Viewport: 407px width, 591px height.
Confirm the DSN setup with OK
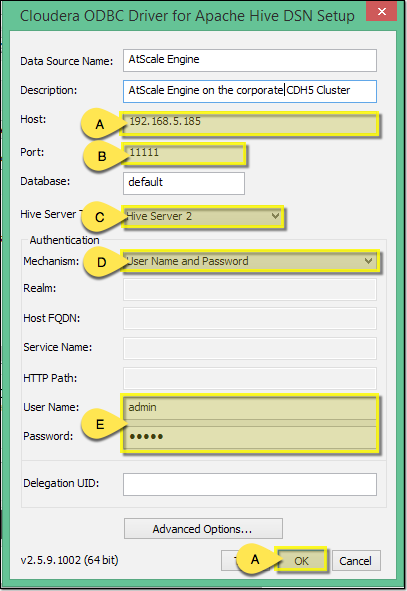(301, 560)
